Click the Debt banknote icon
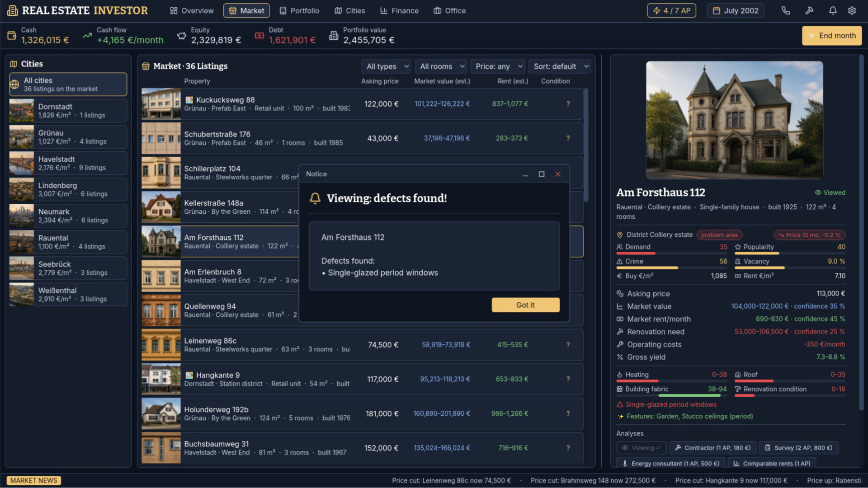Image resolution: width=868 pixels, height=488 pixels. pyautogui.click(x=259, y=35)
